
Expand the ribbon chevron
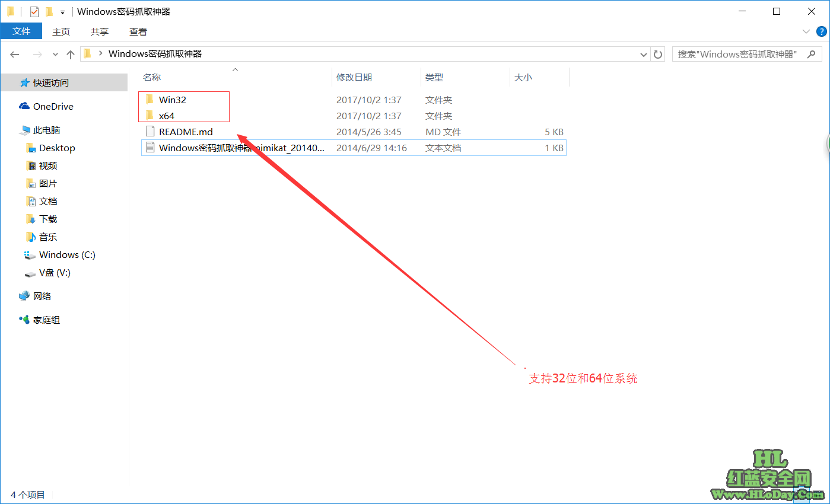pos(806,31)
